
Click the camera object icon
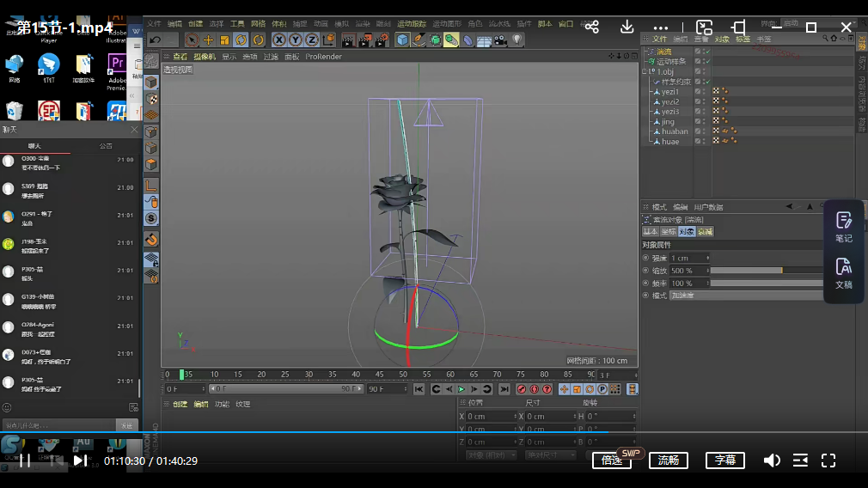point(500,40)
